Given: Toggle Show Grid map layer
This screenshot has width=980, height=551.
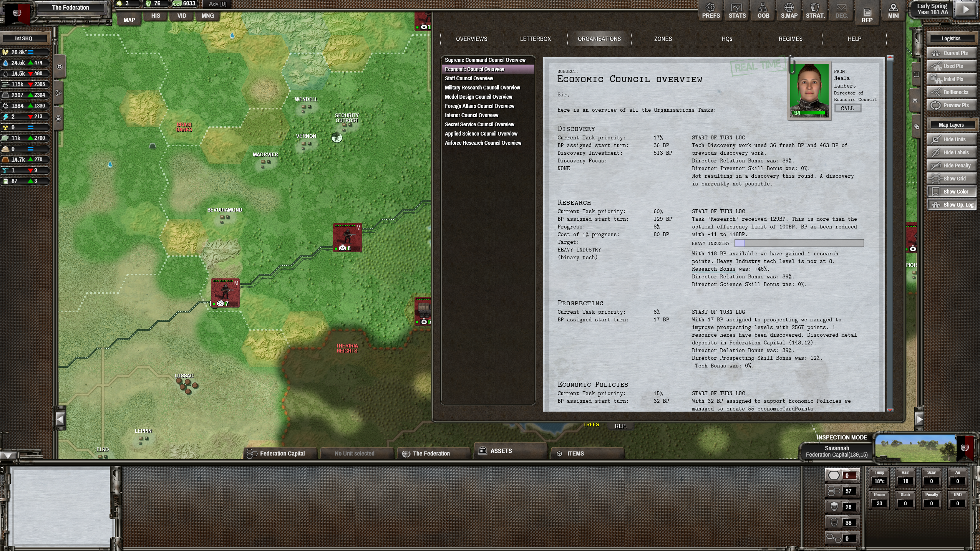Looking at the screenshot, I should [x=952, y=179].
